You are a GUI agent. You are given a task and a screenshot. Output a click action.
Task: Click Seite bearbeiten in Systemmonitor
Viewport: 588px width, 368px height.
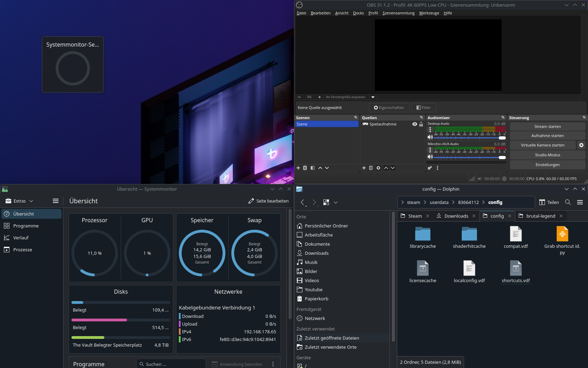[268, 201]
